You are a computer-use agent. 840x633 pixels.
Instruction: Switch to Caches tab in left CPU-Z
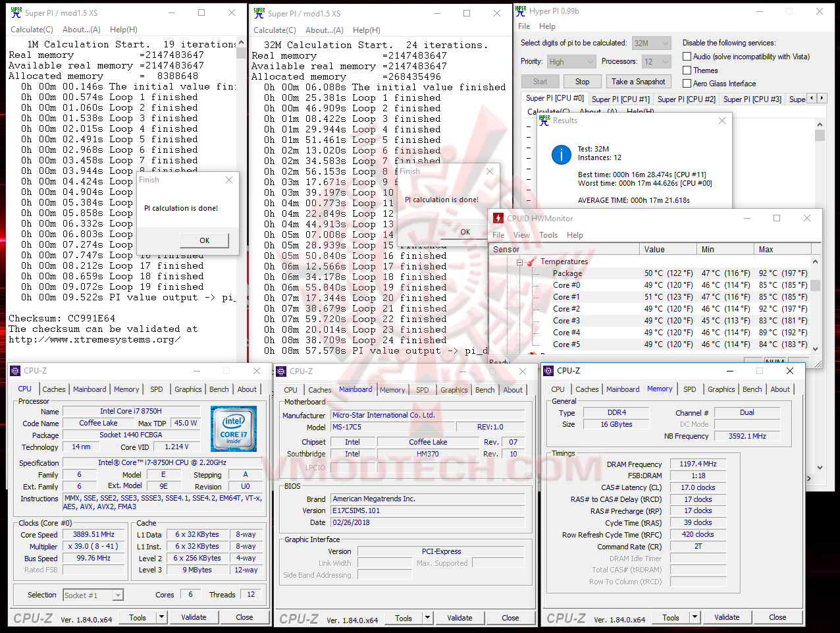(54, 389)
